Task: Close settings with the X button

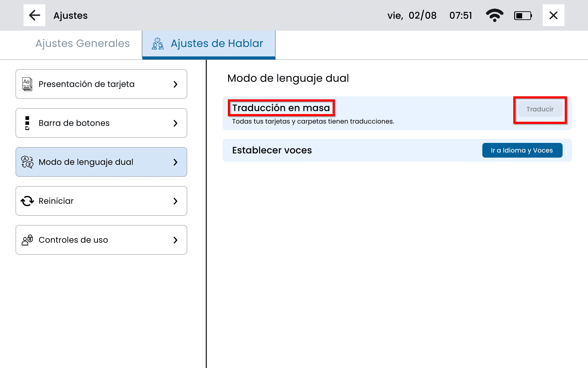Action: [553, 15]
